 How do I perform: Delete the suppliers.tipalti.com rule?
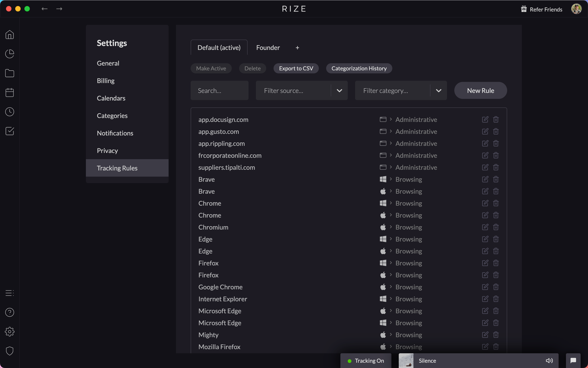(496, 167)
